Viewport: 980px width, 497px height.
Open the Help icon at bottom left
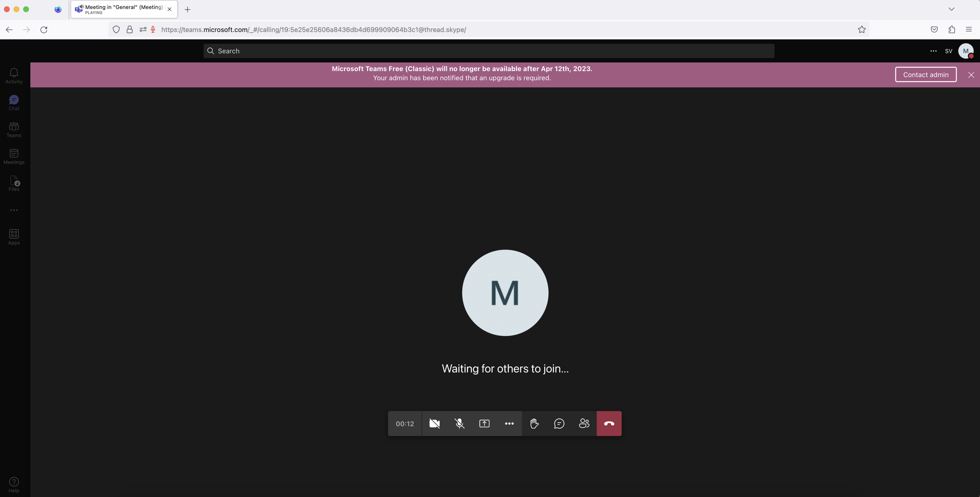[x=13, y=483]
